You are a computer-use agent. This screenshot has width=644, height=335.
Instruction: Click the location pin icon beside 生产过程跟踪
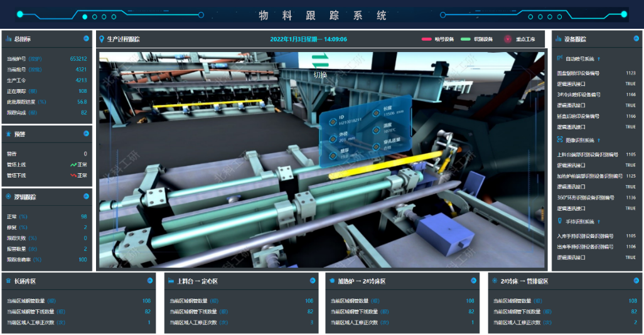(102, 39)
